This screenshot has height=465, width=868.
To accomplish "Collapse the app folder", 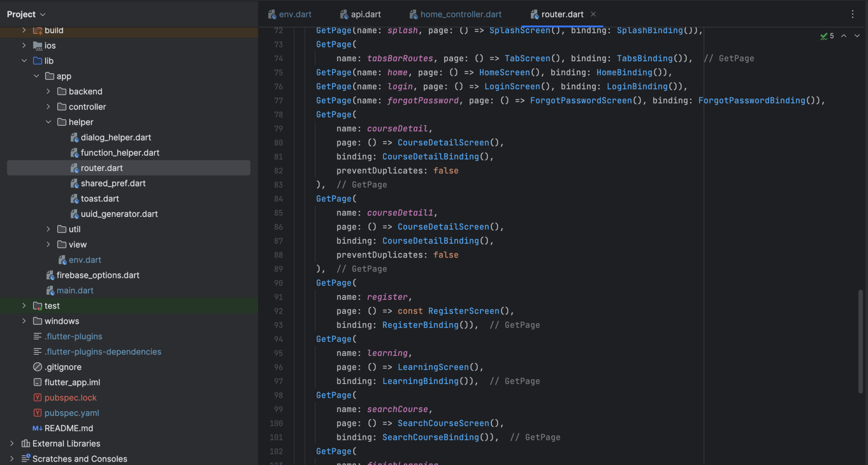I will (36, 76).
